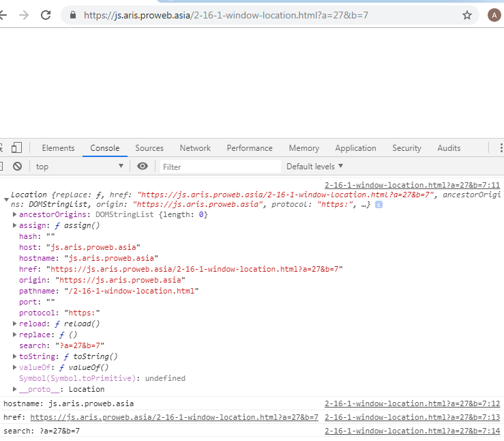
Task: Switch to the Performance tab
Action: click(x=250, y=148)
